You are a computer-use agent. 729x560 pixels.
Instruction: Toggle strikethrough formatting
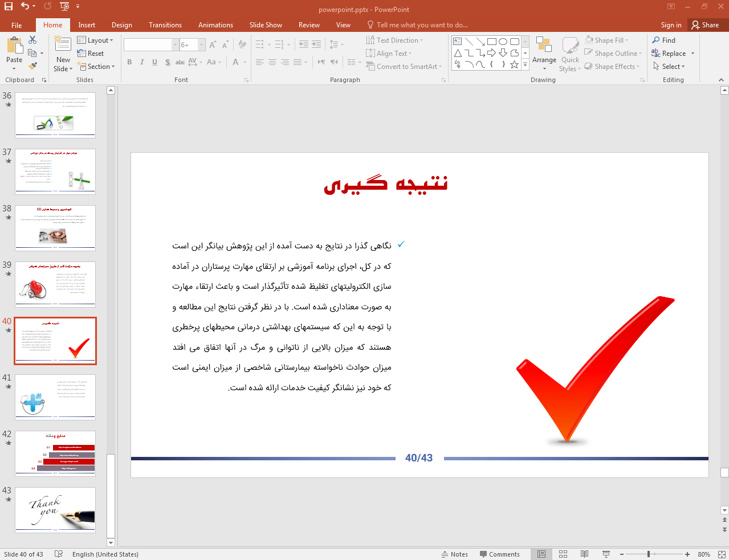point(180,62)
